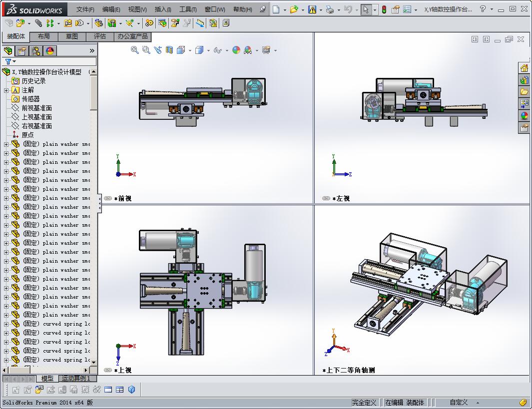Open the display style cube dropdown arrow
This screenshot has width=532, height=409.
208,50
